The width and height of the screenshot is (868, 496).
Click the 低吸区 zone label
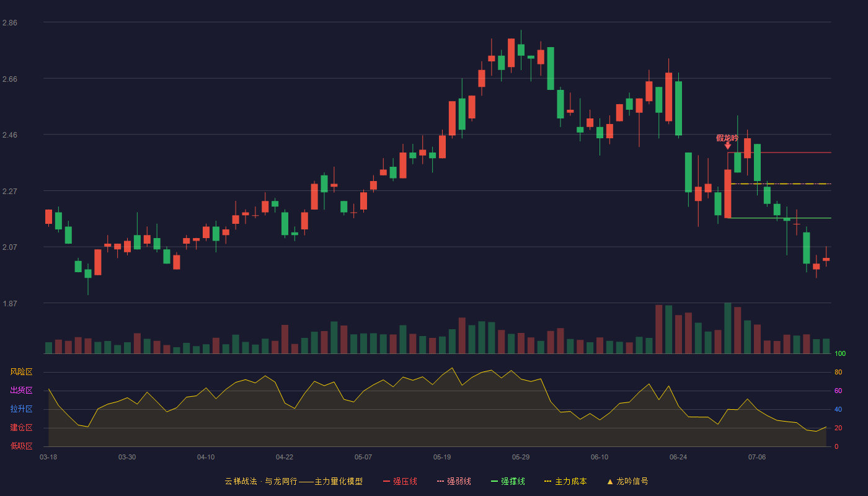click(x=21, y=446)
